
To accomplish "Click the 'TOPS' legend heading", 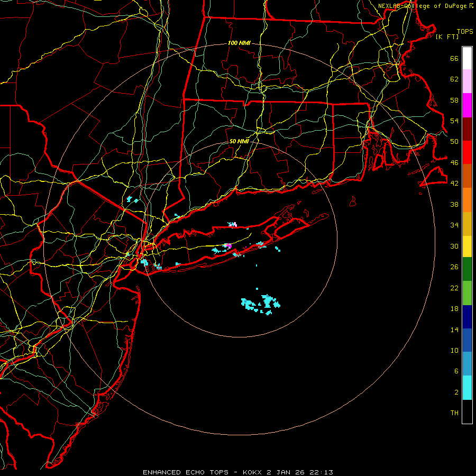I will click(465, 31).
